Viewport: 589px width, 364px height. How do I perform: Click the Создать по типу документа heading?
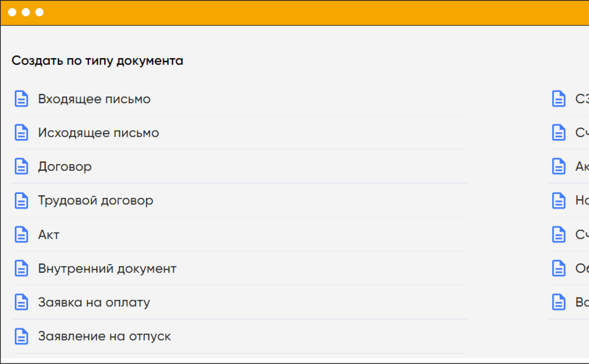point(97,61)
